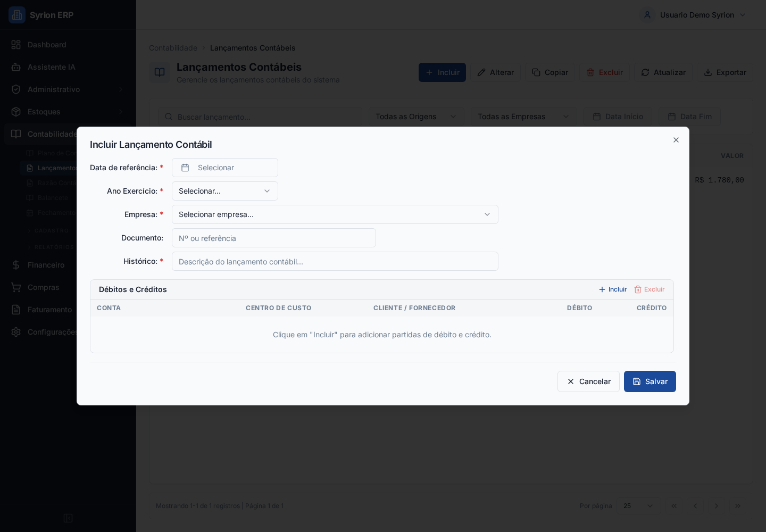The height and width of the screenshot is (532, 766).
Task: Expand the Administrativo sidebar menu
Action: pyautogui.click(x=68, y=89)
